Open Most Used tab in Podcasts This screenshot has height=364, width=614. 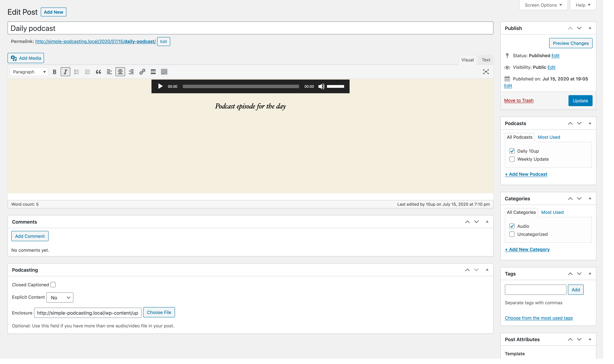click(x=549, y=137)
